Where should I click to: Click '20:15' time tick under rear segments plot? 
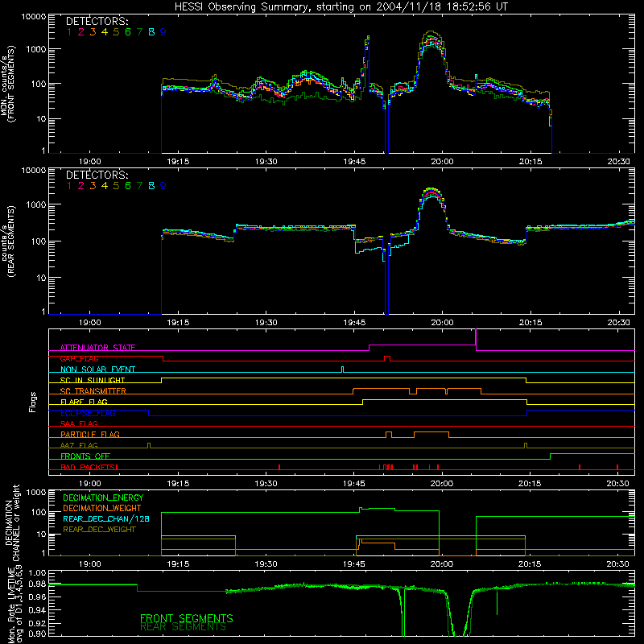(x=530, y=323)
